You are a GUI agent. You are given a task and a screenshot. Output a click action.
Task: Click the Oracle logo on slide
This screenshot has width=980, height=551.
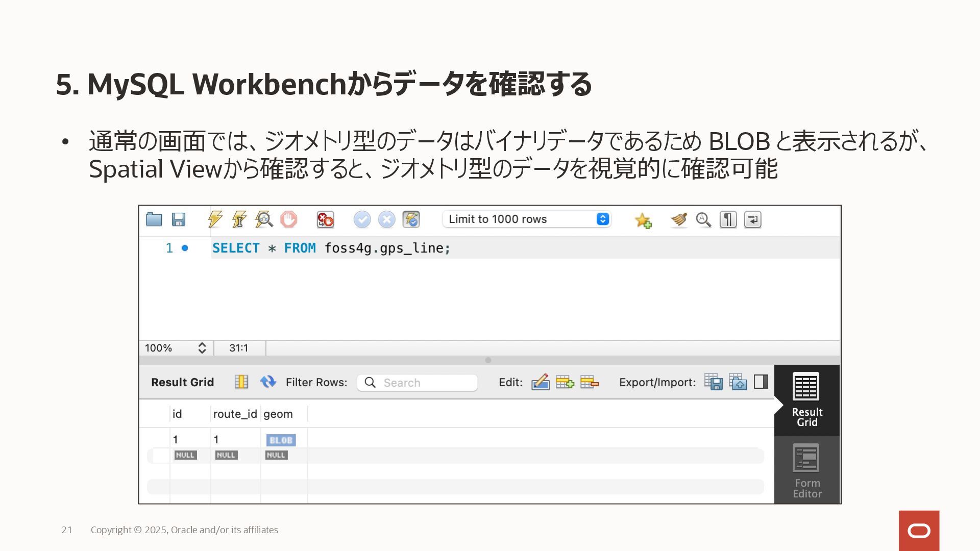click(919, 531)
